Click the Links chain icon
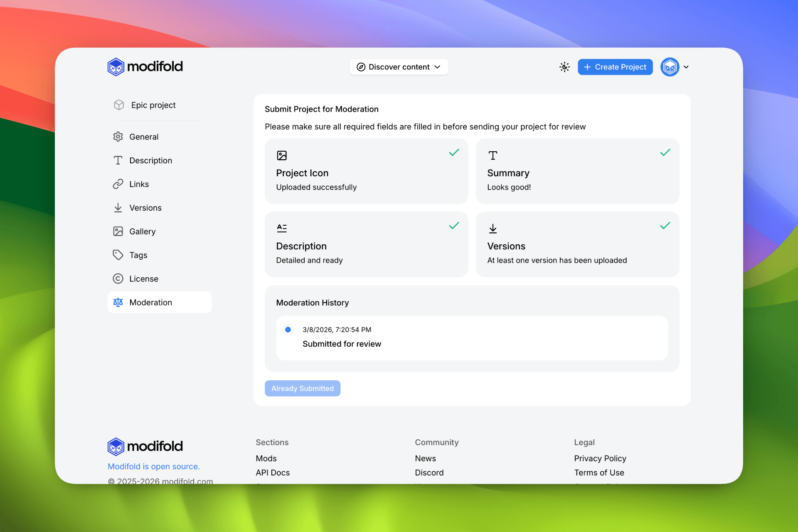 (118, 184)
